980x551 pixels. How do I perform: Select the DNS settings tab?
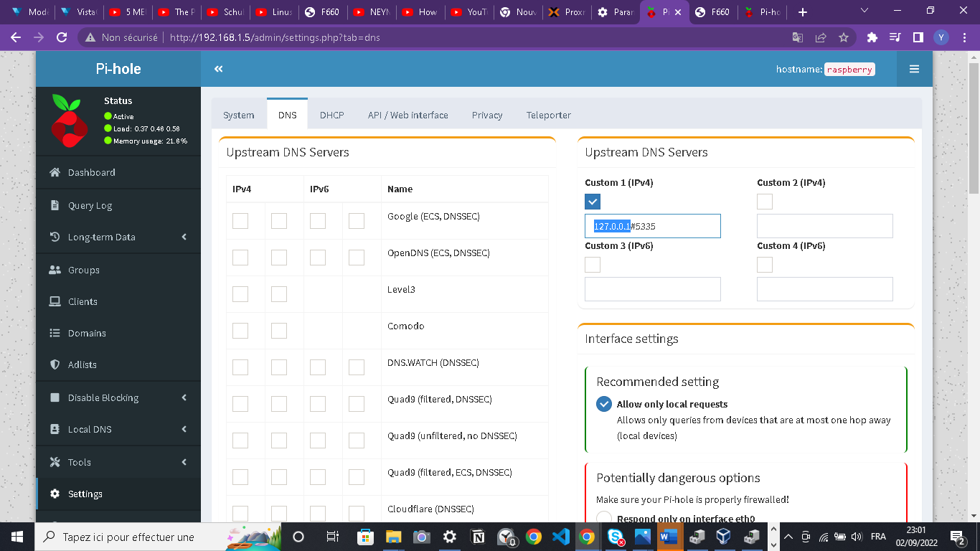click(288, 115)
